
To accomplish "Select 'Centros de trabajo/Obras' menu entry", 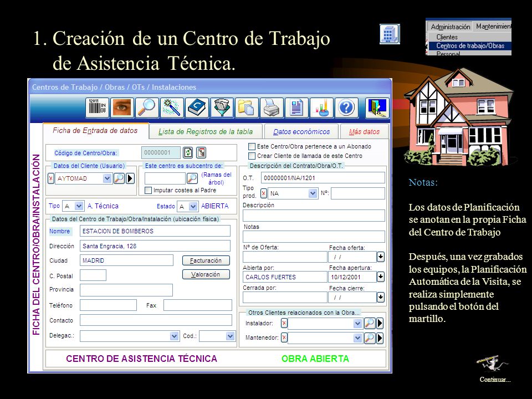I will pos(470,46).
